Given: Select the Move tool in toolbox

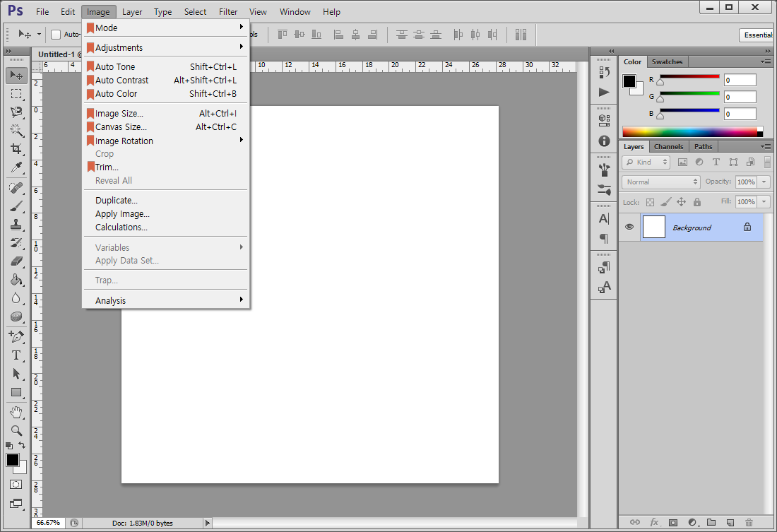Looking at the screenshot, I should pyautogui.click(x=16, y=76).
